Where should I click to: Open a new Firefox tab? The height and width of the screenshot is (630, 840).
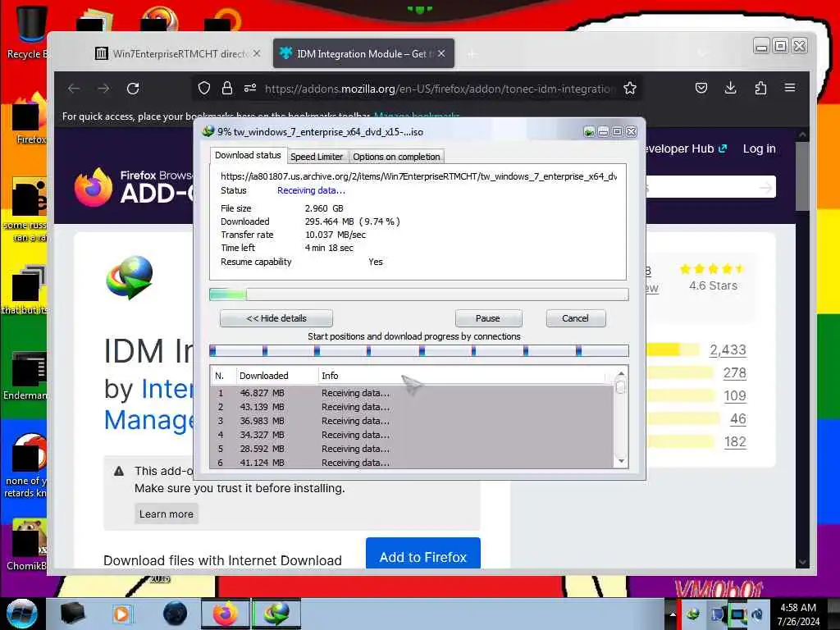click(x=472, y=54)
